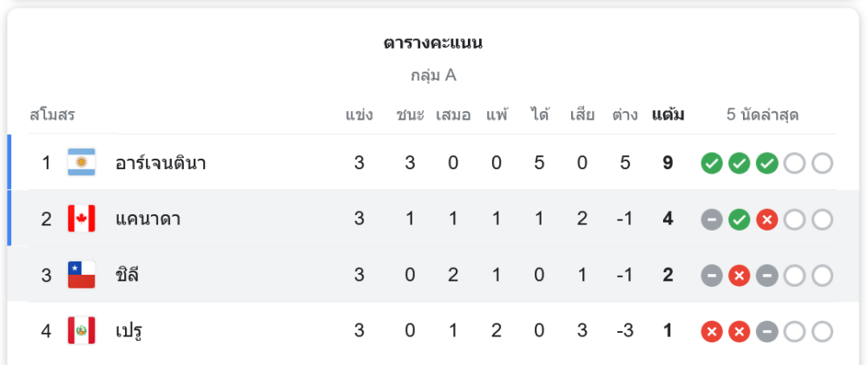Click the ตารางคะแนน title
The image size is (868, 365).
433,42
